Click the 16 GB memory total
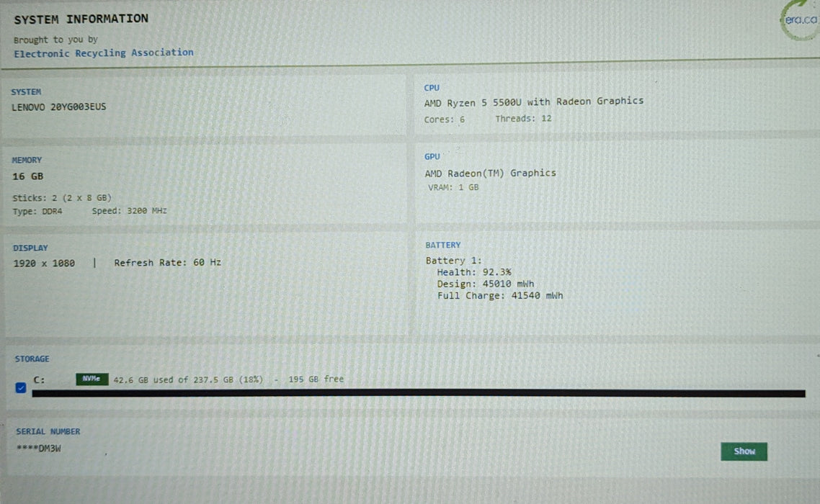 (27, 176)
